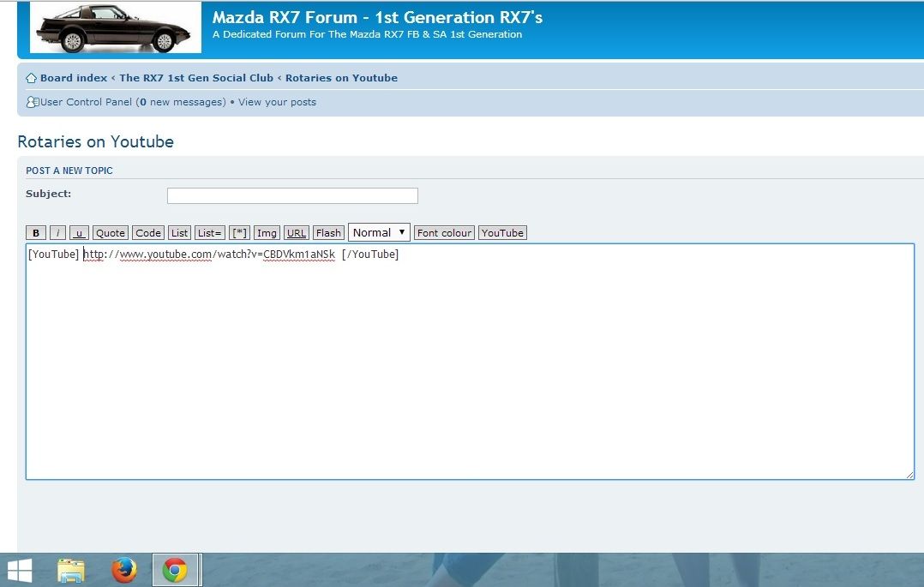Open The RX7 1st Gen Social Club link
This screenshot has height=587, width=924.
point(196,78)
